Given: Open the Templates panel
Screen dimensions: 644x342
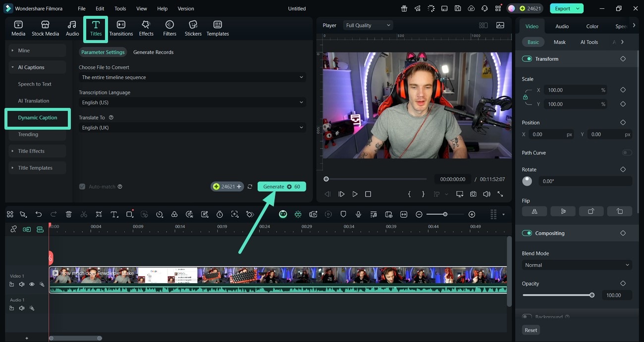Looking at the screenshot, I should 217,28.
